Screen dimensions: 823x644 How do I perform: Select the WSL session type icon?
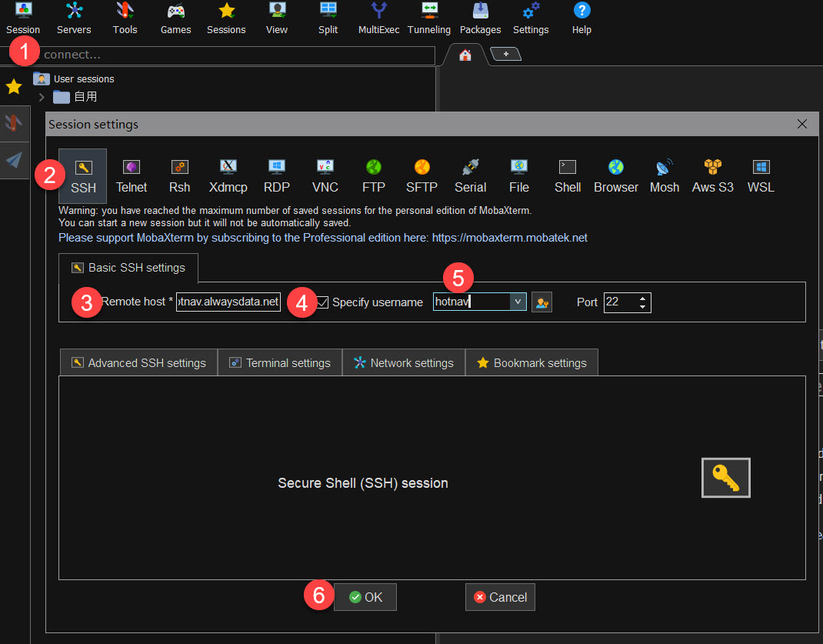pyautogui.click(x=761, y=175)
